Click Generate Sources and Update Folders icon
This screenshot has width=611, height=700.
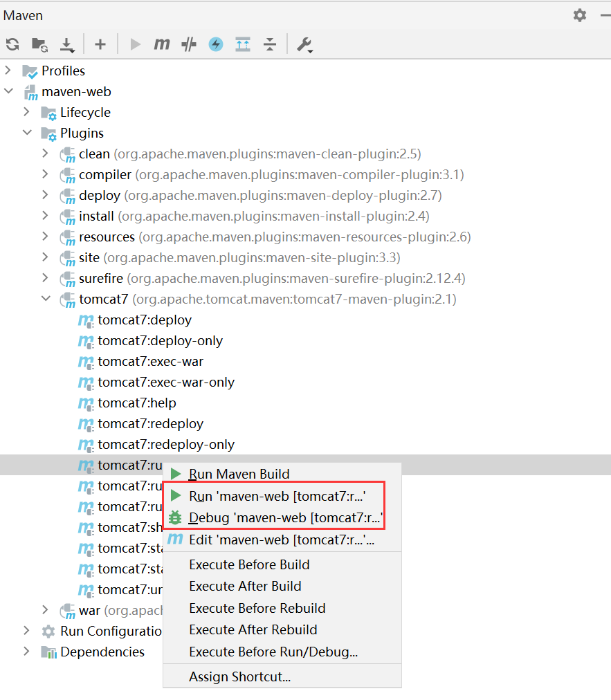pos(39,44)
